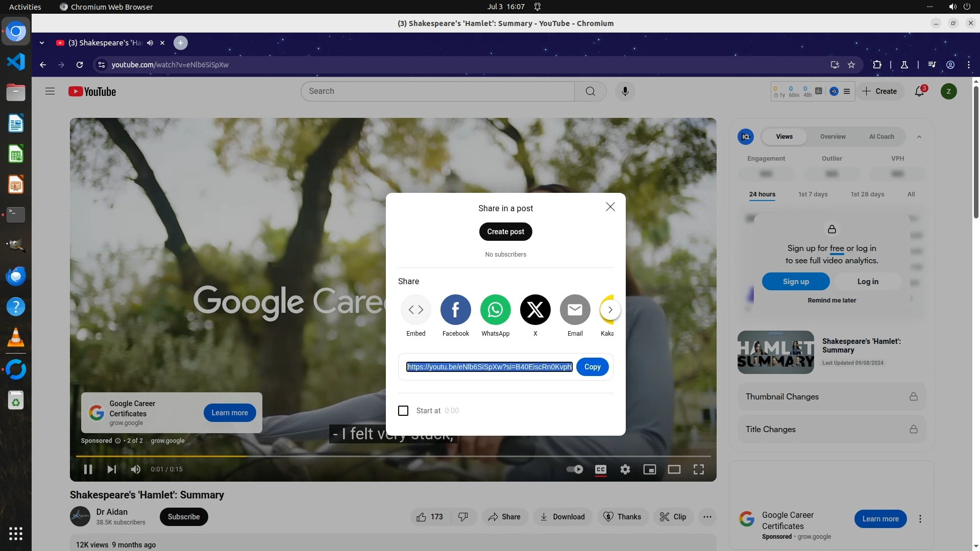Screen dimensions: 980x551
Task: Click voice search microphone icon
Action: 625,91
